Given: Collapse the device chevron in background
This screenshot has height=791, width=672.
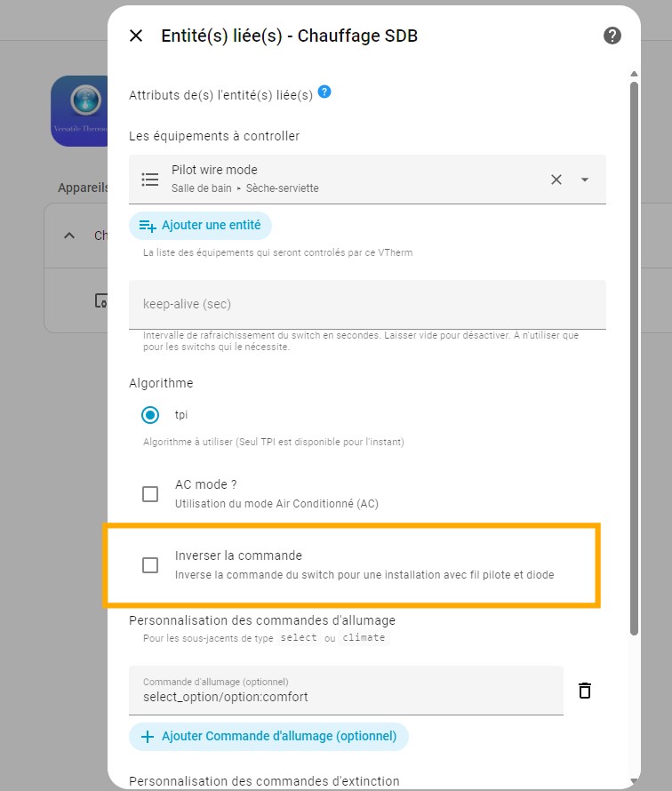Looking at the screenshot, I should tap(69, 236).
